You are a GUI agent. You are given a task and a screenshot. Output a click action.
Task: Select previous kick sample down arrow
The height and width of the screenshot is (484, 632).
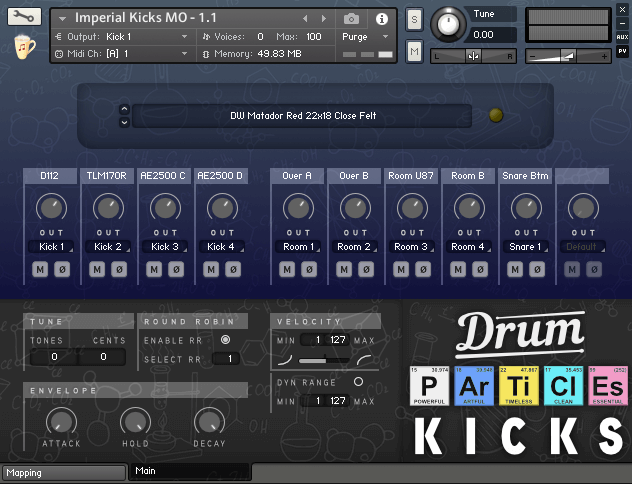tap(124, 122)
